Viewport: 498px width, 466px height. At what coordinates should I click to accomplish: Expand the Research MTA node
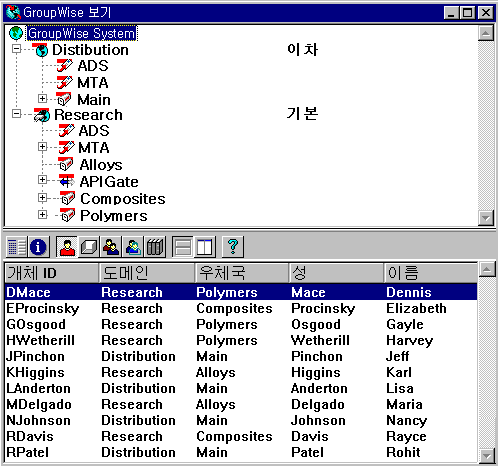[x=42, y=147]
